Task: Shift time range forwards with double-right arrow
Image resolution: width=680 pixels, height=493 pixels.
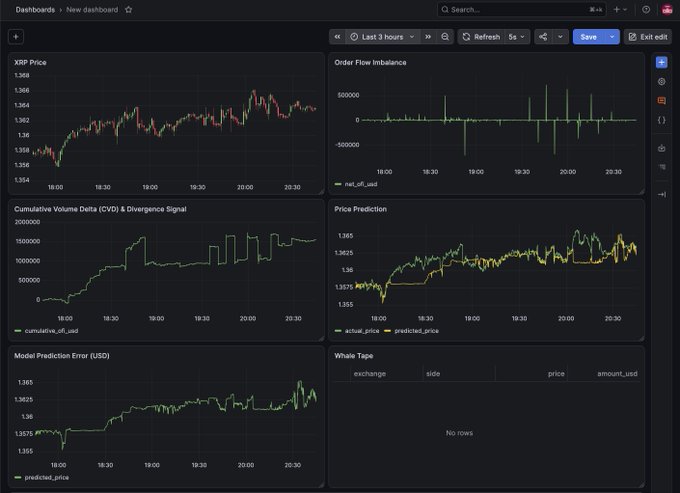Action: point(428,37)
